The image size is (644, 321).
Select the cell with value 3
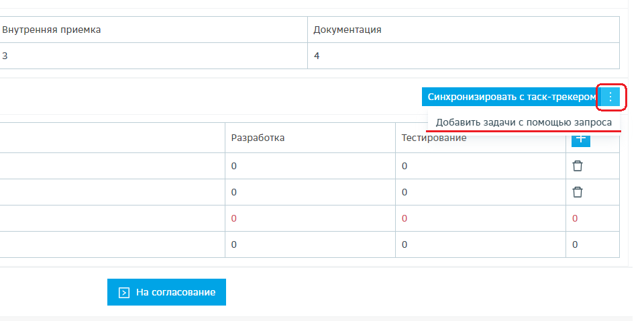coord(5,56)
